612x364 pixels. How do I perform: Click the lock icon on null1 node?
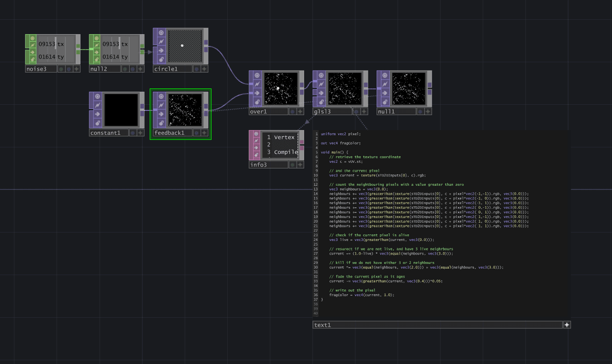(385, 102)
